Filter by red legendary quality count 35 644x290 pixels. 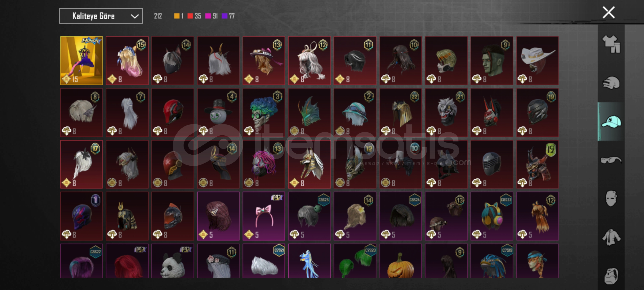194,16
